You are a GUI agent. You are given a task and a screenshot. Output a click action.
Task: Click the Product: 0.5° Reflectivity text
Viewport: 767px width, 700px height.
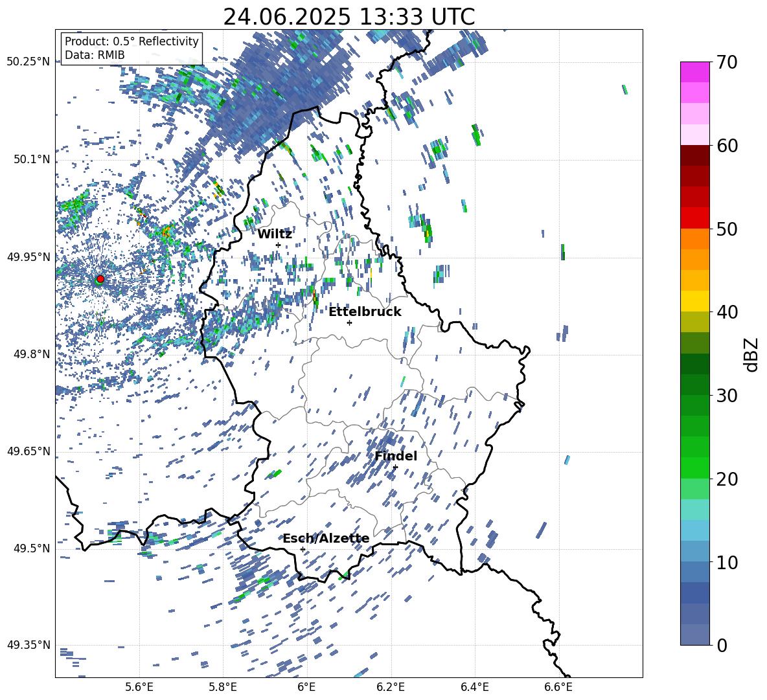tap(132, 41)
